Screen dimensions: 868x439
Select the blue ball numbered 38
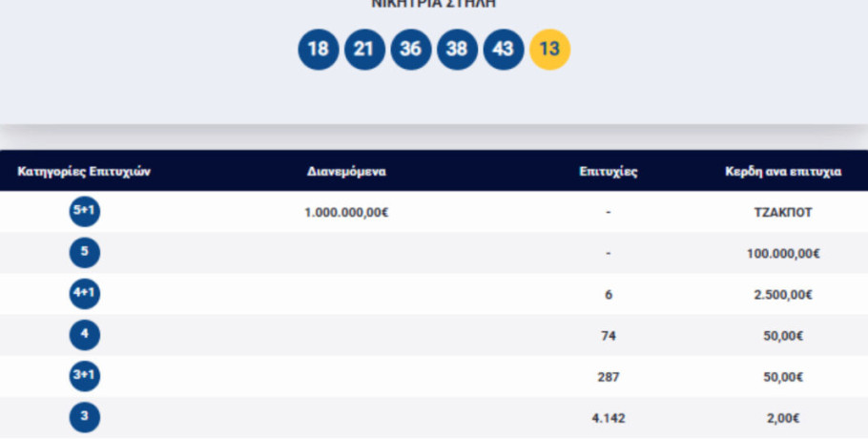(457, 50)
